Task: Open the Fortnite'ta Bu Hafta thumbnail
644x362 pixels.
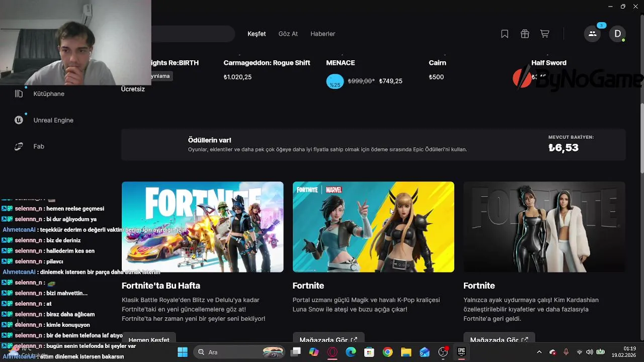Action: pos(203,227)
